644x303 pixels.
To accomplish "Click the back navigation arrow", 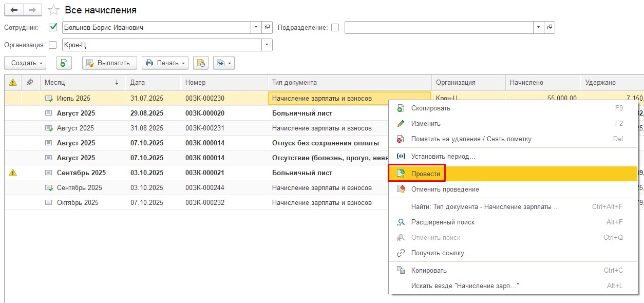I will click(x=14, y=10).
